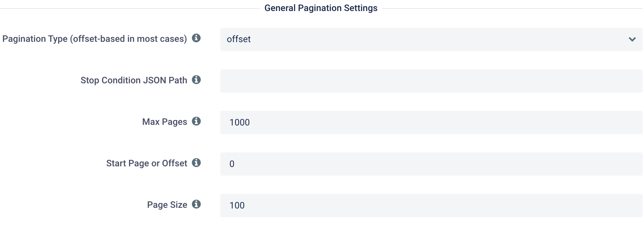Click info icon beside Pagination Type label
This screenshot has width=644, height=225.
click(x=196, y=38)
